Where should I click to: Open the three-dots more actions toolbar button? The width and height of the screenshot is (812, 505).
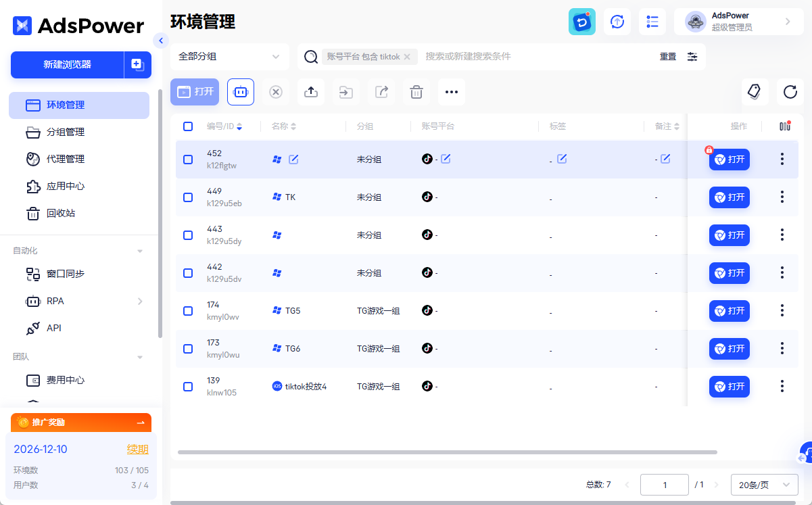pos(452,92)
